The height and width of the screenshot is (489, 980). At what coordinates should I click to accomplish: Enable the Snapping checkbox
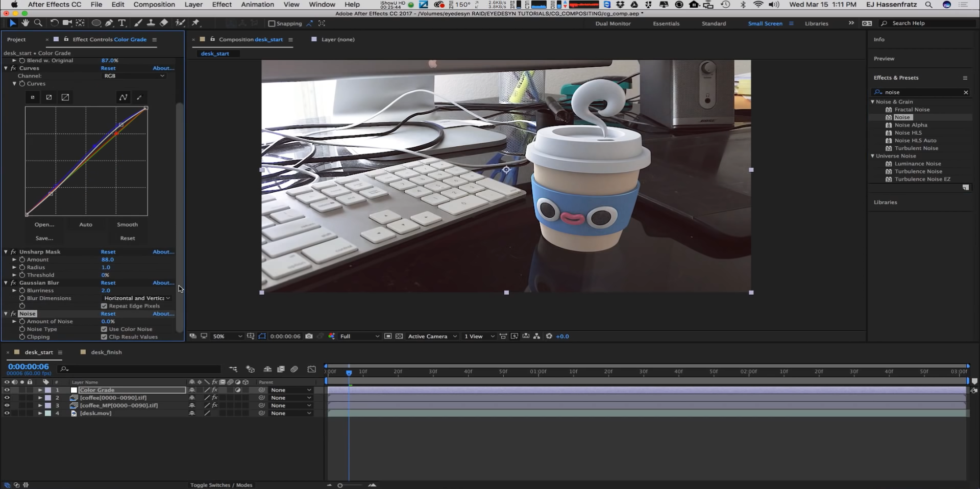[272, 23]
